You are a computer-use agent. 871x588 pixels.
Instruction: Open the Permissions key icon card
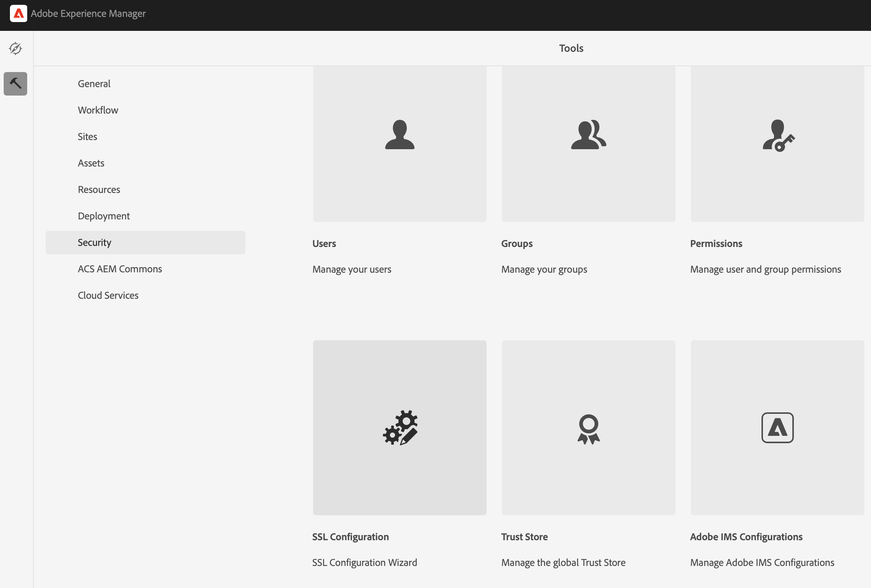(x=778, y=136)
